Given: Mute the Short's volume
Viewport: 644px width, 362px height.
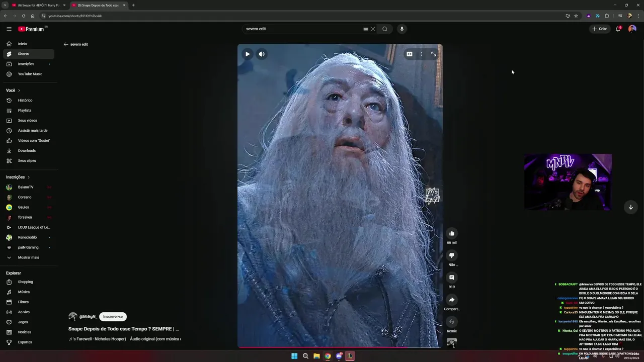Looking at the screenshot, I should pyautogui.click(x=262, y=54).
